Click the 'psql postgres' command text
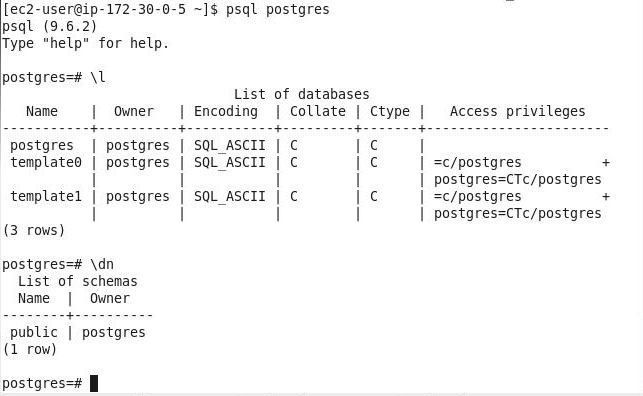643x396 pixels. [x=278, y=9]
